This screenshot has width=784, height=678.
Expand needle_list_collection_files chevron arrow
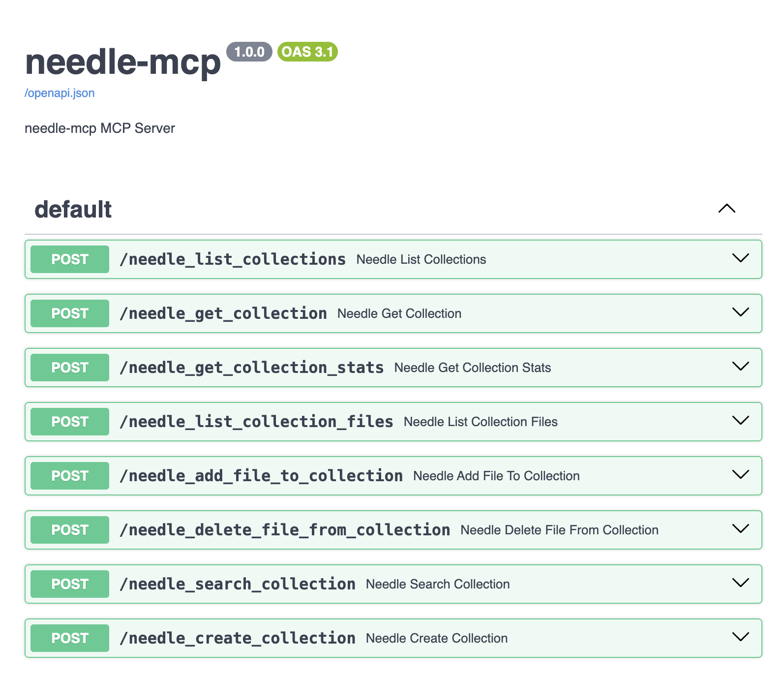tap(740, 421)
